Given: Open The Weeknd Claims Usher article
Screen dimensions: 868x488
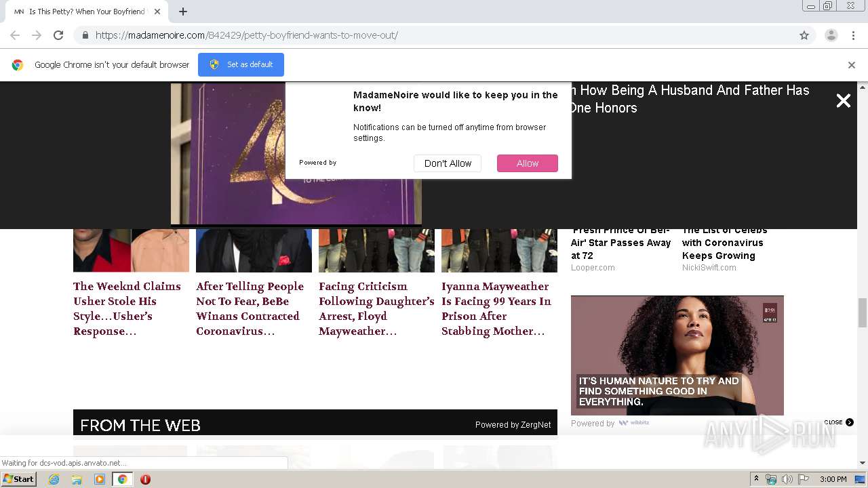Looking at the screenshot, I should click(x=127, y=308).
